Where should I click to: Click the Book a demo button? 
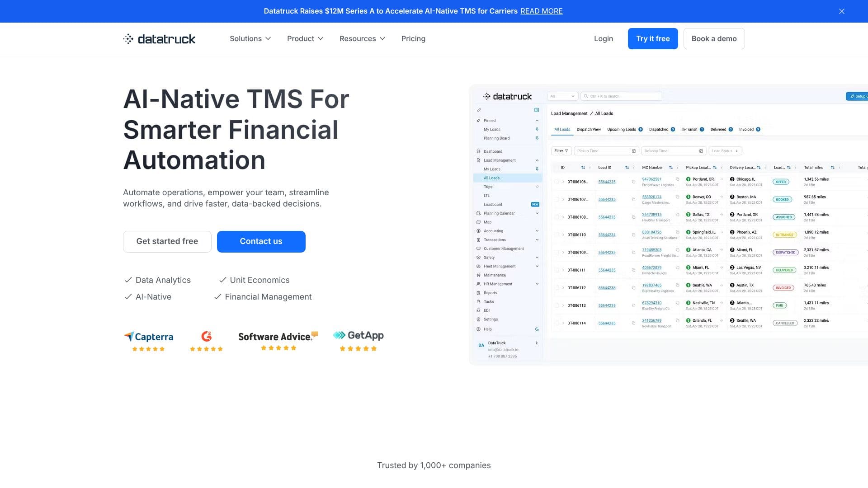(x=714, y=38)
